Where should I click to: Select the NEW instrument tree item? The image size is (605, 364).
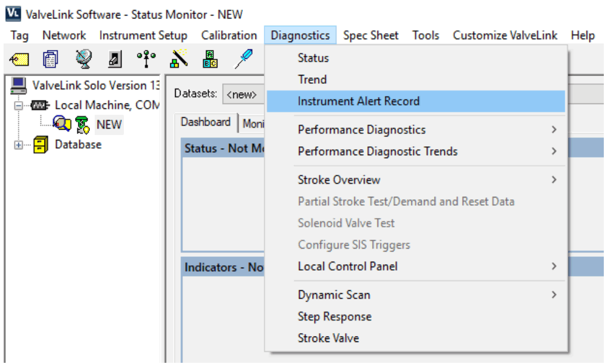click(108, 125)
